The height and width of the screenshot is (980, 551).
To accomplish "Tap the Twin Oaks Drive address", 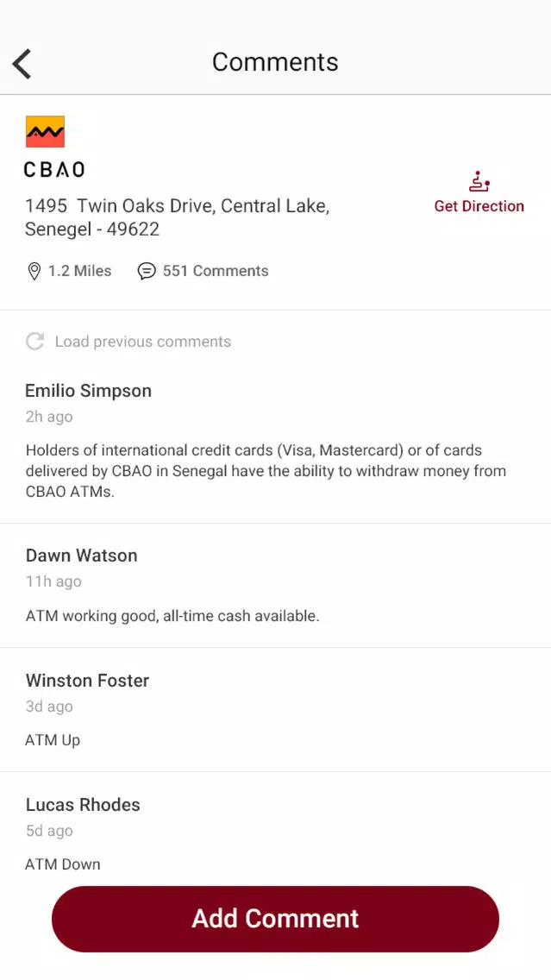I will (177, 217).
